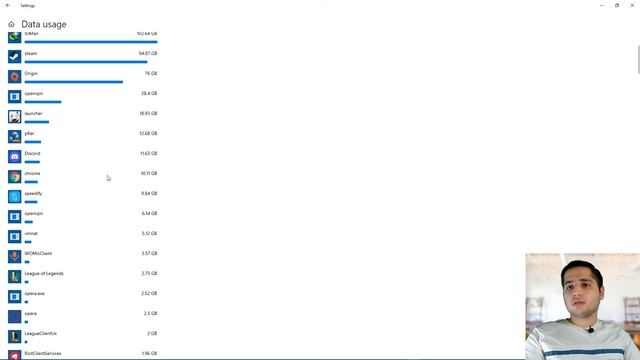Click the 5.12 GB usage value
The height and width of the screenshot is (360, 640).
pyautogui.click(x=149, y=233)
